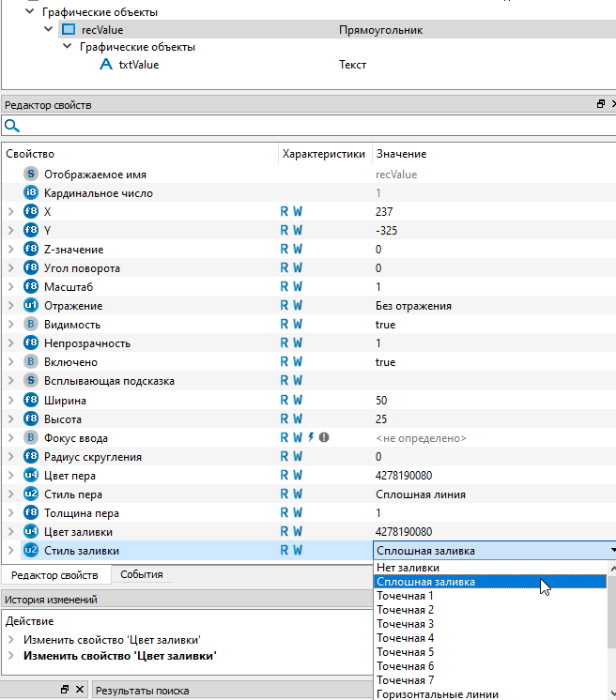Viewport: 616px width, 700px height.
Task: Switch to the События tab
Action: click(141, 574)
